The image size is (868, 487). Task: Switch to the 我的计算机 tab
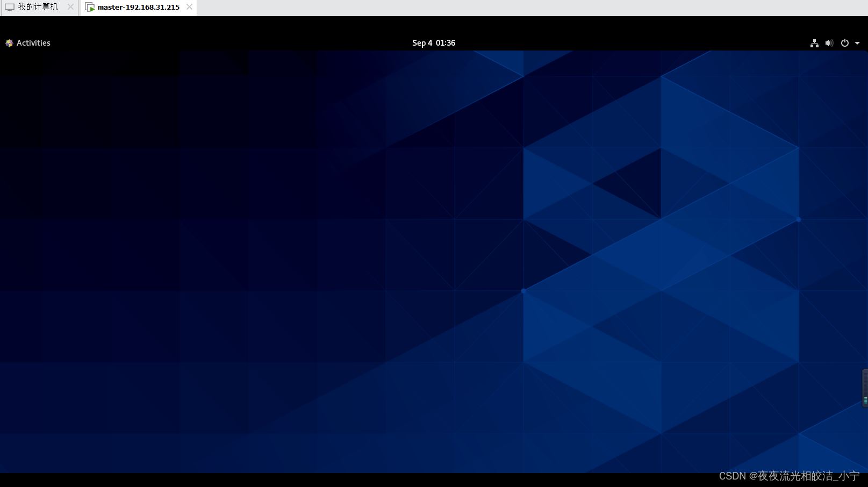[39, 8]
